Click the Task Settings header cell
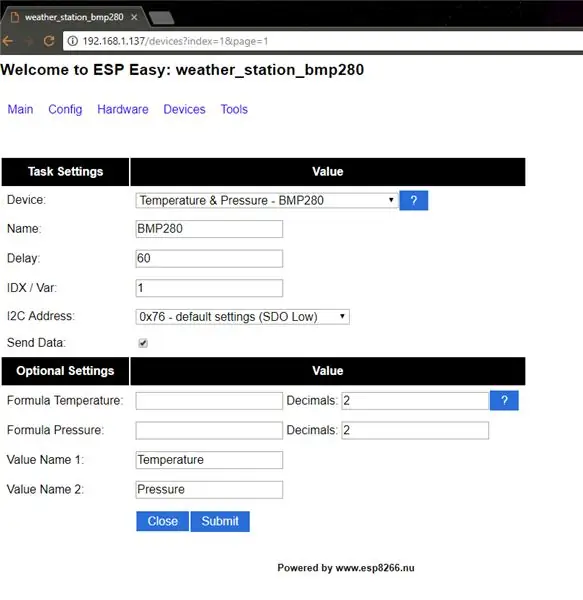583x600 pixels. pyautogui.click(x=65, y=172)
